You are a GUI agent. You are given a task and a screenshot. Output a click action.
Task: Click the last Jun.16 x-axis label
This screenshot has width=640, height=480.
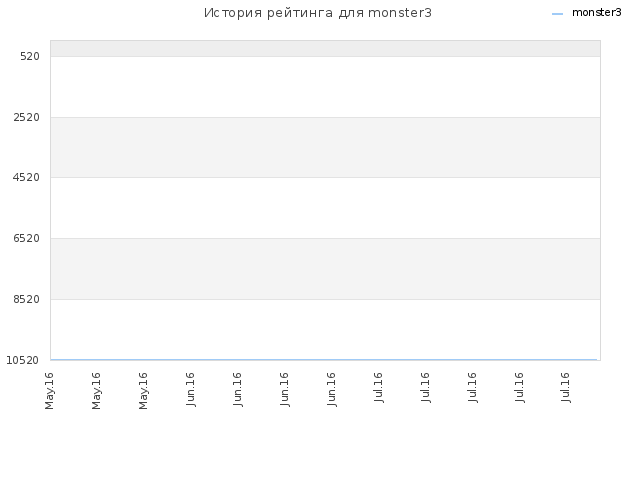331,389
